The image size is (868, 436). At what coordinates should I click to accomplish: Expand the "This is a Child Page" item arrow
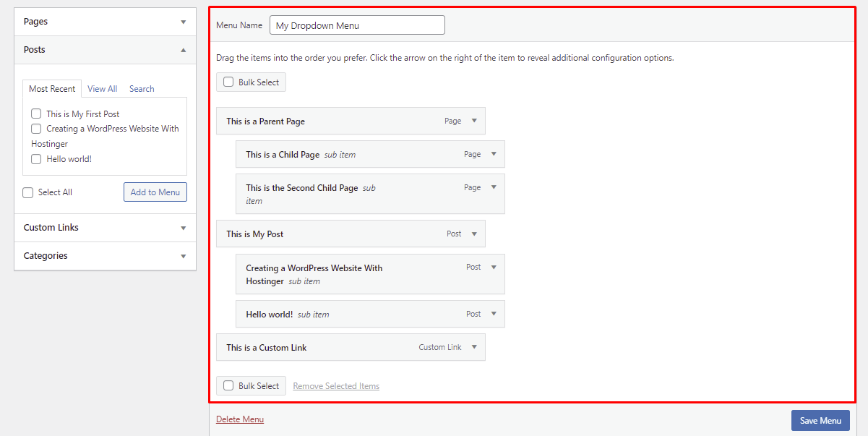point(493,154)
